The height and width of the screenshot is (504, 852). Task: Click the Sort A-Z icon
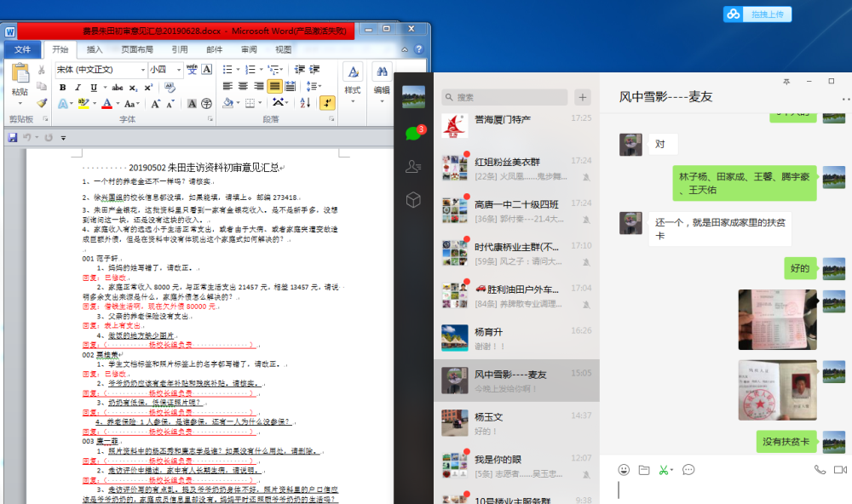305,103
